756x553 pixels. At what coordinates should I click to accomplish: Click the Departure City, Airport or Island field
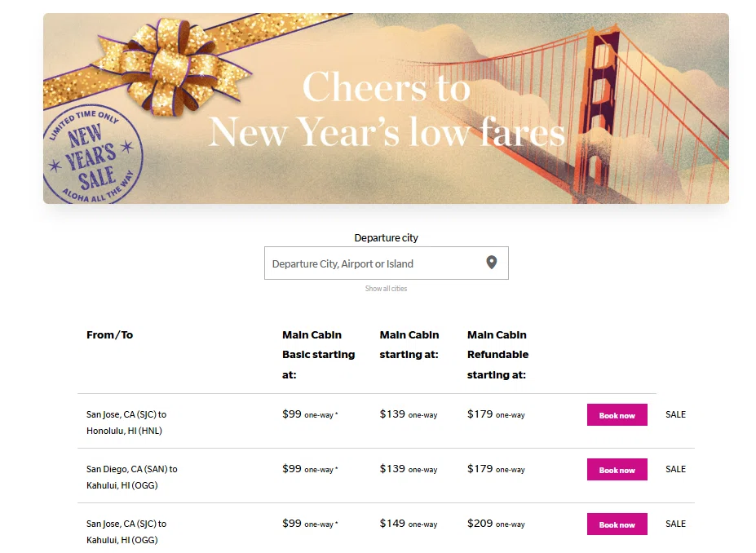point(387,263)
